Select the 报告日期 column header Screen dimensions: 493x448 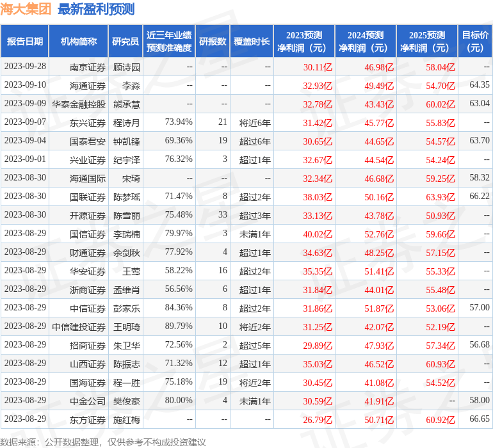[25, 41]
